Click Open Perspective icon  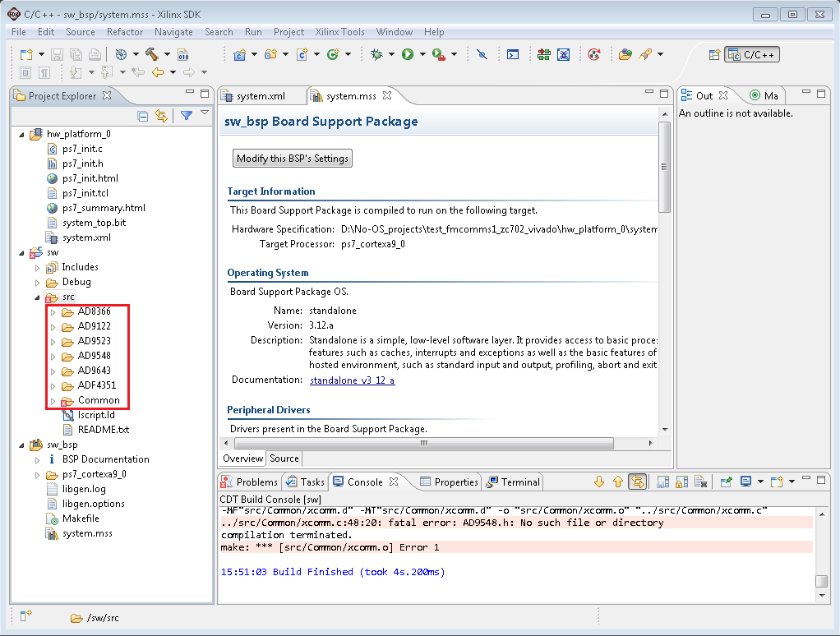tap(714, 54)
